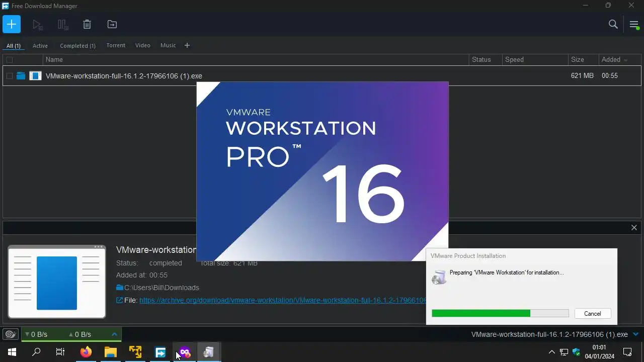Open the notification center icon
Viewport: 644px width, 362px height.
(x=627, y=352)
